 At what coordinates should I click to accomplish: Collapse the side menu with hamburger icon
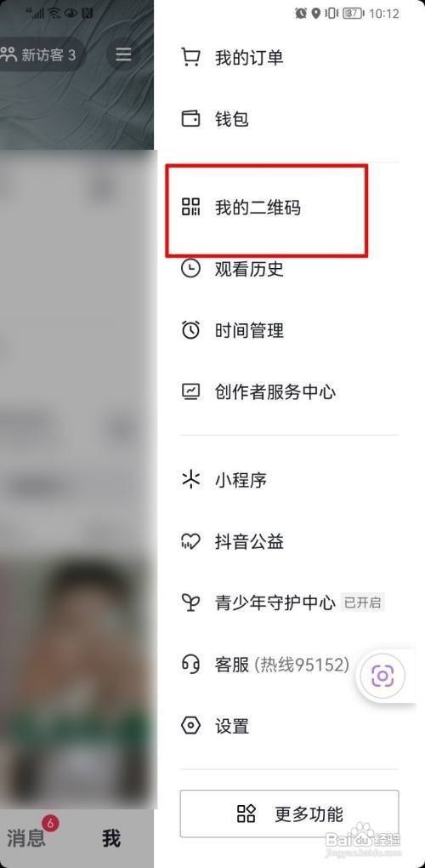123,54
